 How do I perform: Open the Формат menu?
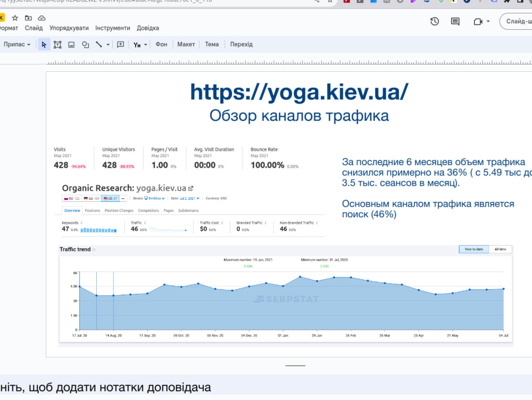click(x=9, y=28)
